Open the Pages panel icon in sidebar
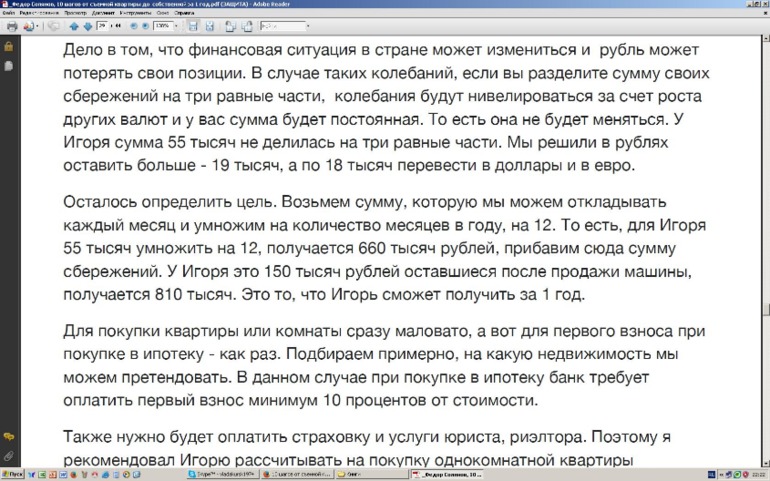 click(x=8, y=66)
